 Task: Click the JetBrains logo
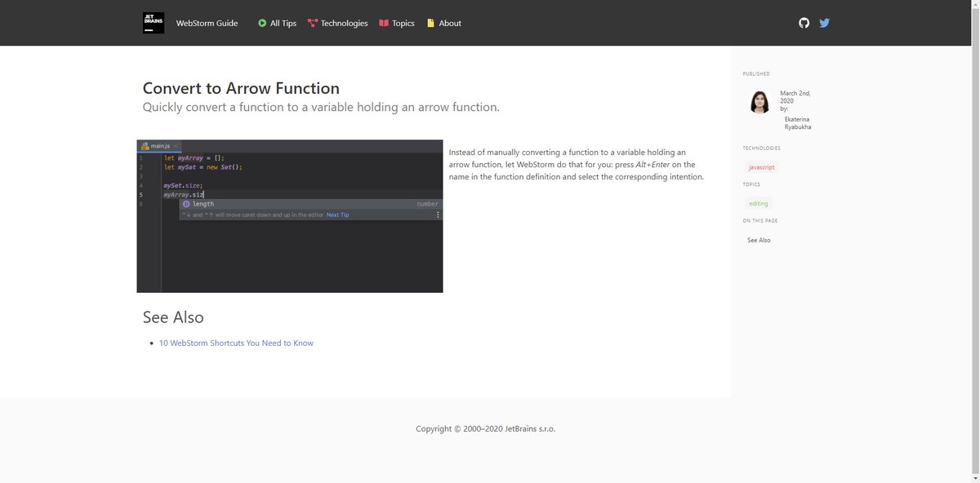coord(154,23)
